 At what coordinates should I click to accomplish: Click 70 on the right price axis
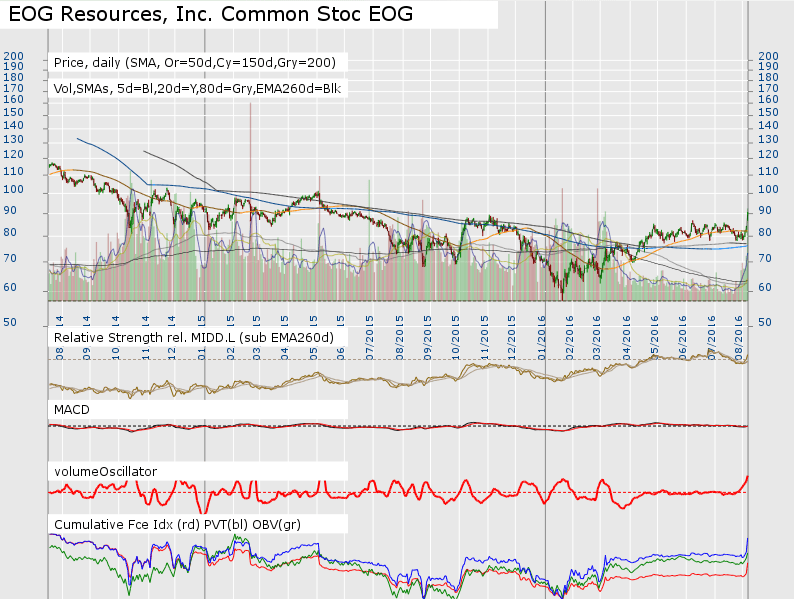(x=765, y=259)
